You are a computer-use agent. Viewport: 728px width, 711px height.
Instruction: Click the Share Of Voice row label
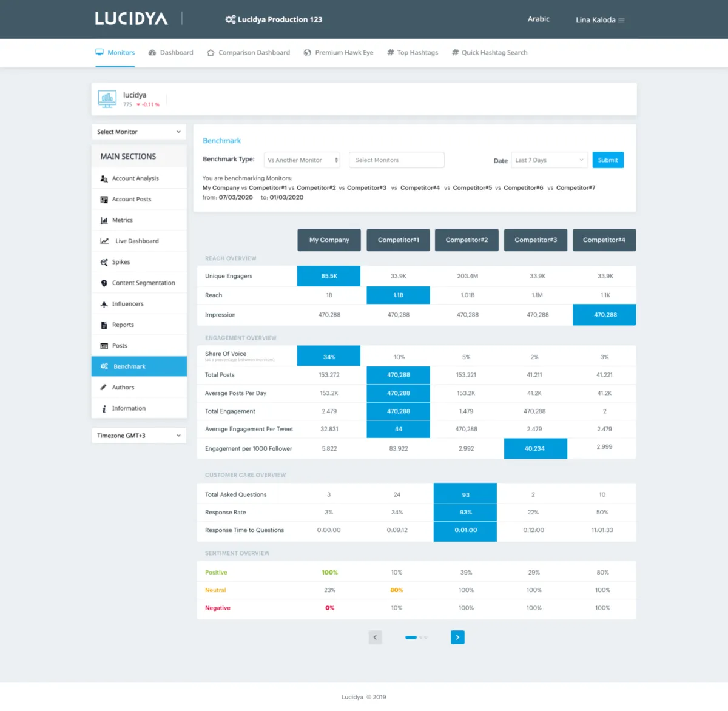[226, 354]
